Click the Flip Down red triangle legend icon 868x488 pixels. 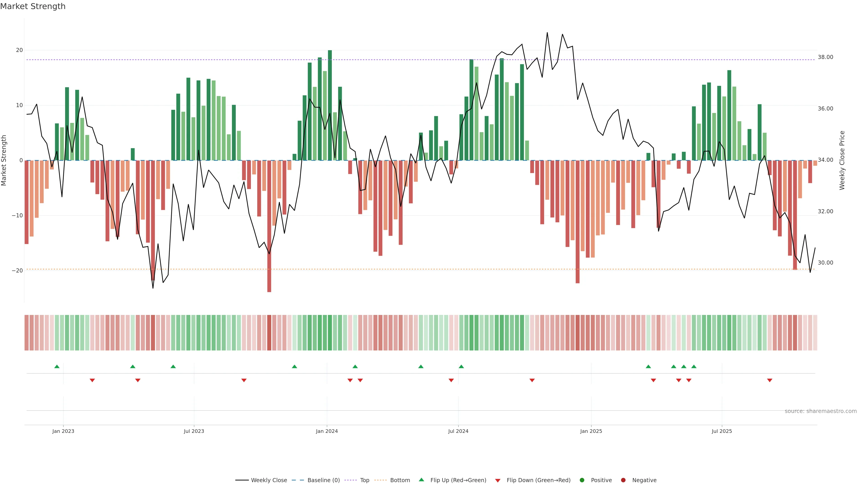[x=498, y=480]
